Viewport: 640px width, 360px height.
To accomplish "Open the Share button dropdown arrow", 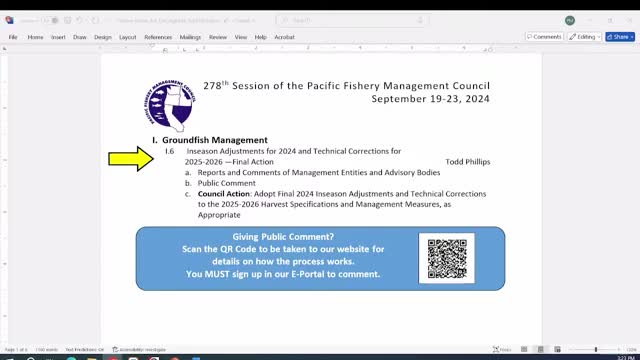I will point(632,37).
